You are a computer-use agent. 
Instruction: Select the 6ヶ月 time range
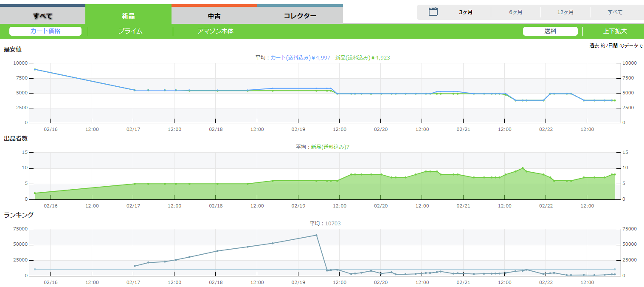(x=516, y=12)
